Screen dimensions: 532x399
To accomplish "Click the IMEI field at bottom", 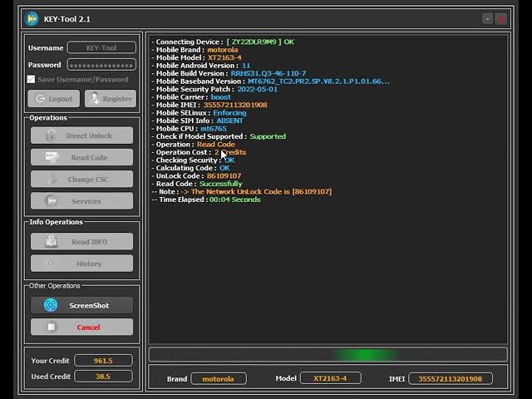I will pyautogui.click(x=451, y=379).
